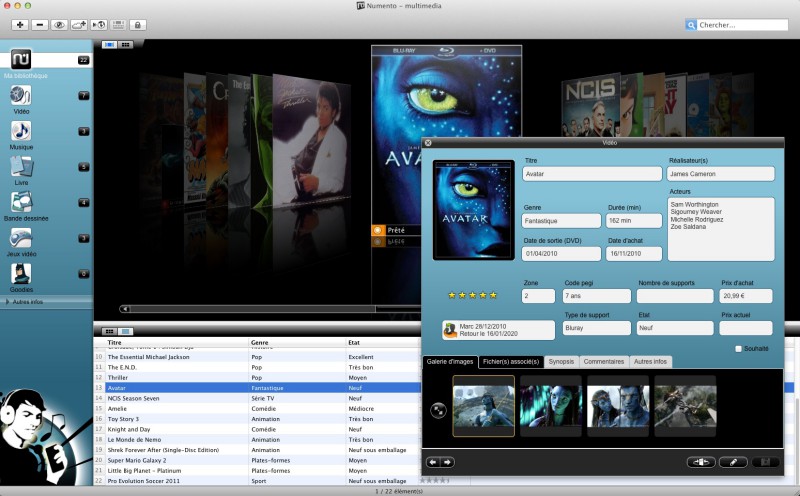Select the Bande dessinée category in sidebar
Screen dimensions: 800x496
tap(26, 207)
